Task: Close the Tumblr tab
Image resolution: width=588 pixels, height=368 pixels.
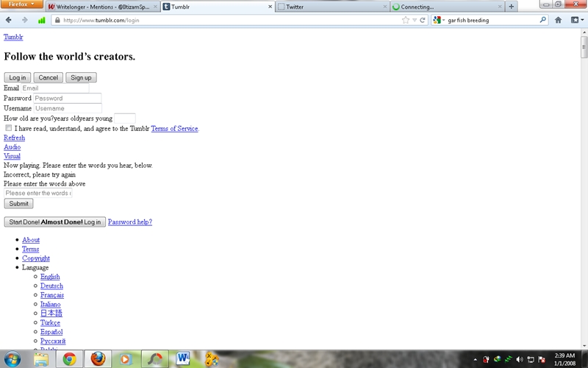Action: tap(270, 7)
